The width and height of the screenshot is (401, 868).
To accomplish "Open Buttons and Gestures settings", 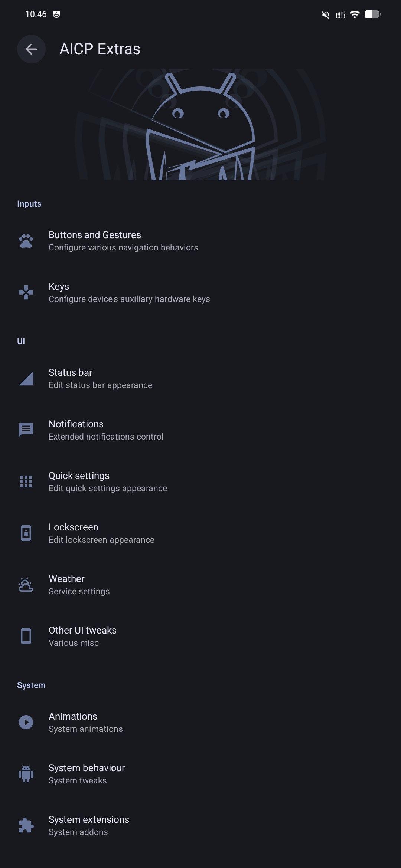I will (x=123, y=241).
